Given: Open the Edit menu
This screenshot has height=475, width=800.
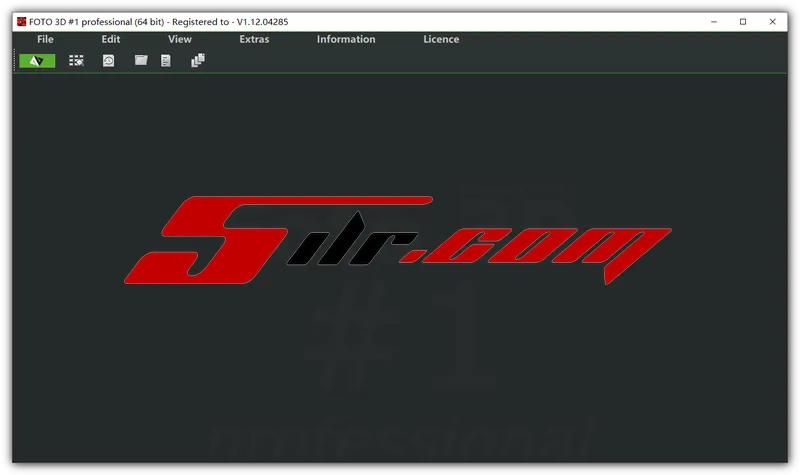Looking at the screenshot, I should tap(111, 39).
